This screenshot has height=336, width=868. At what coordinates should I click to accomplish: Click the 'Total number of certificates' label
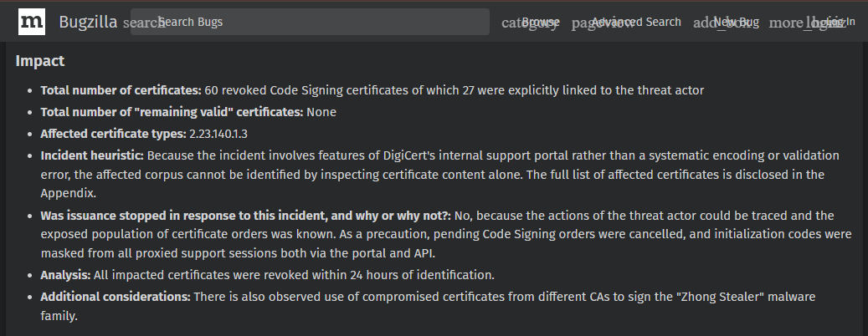(x=121, y=90)
